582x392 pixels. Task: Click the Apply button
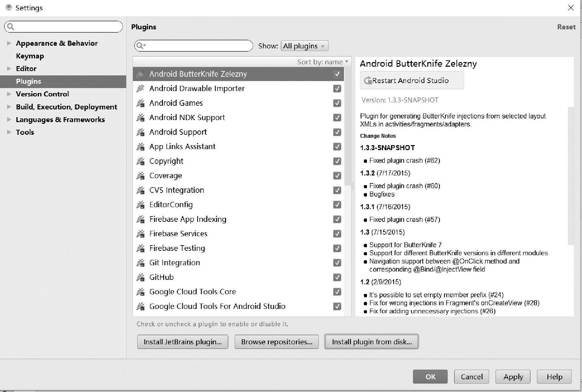coord(513,377)
